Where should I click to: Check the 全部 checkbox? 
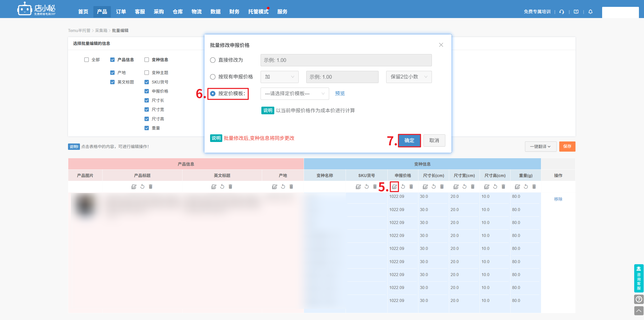(x=87, y=60)
